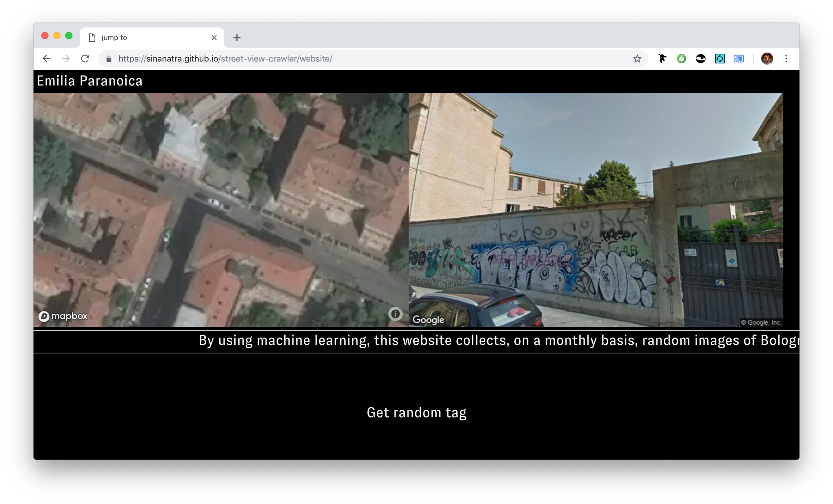Screen dimensions: 833x504
Task: Click the eye-shaped browser extension icon
Action: click(701, 58)
